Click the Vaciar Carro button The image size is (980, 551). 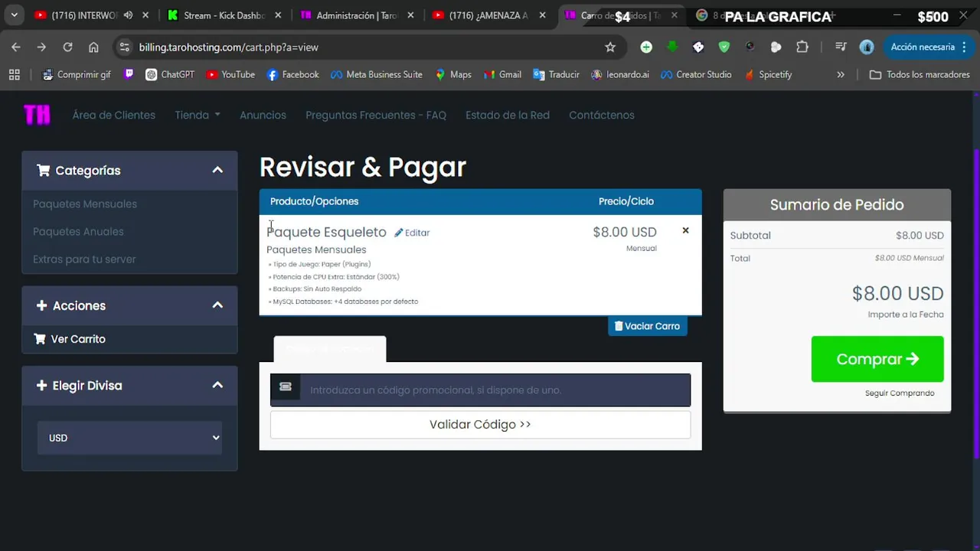[647, 326]
